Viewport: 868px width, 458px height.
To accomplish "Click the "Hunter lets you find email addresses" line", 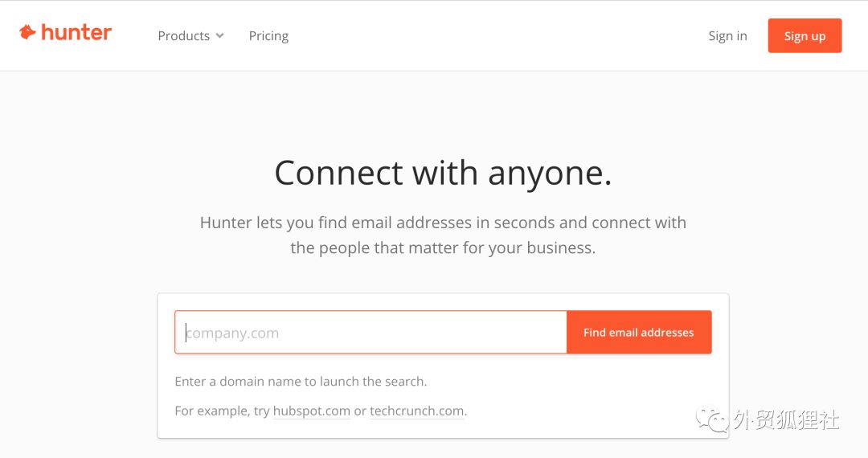I will point(443,223).
